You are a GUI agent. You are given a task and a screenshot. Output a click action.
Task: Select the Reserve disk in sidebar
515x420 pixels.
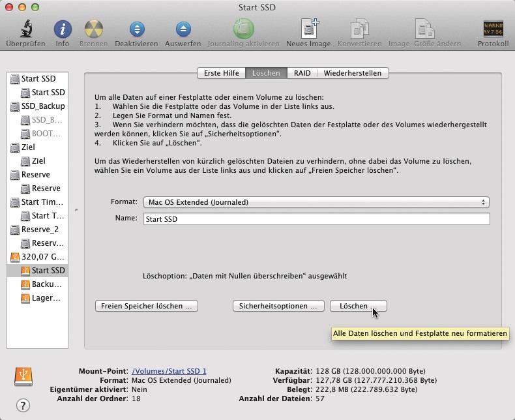[x=37, y=175]
